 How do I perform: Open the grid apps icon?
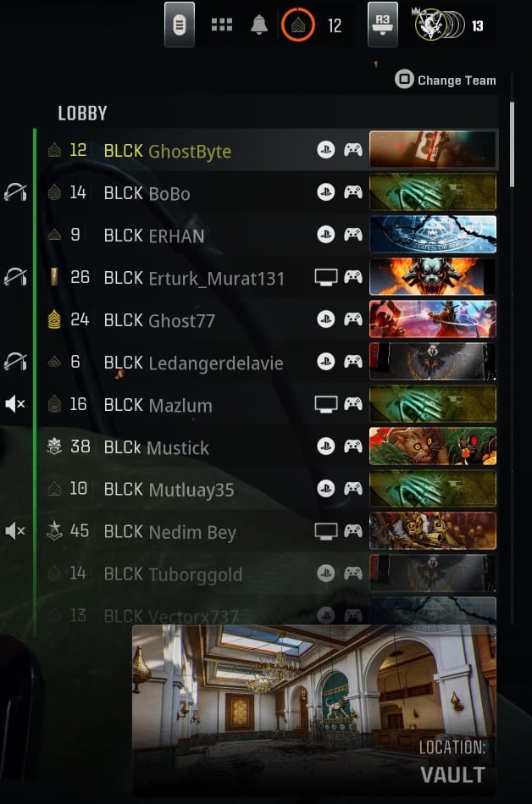(222, 25)
